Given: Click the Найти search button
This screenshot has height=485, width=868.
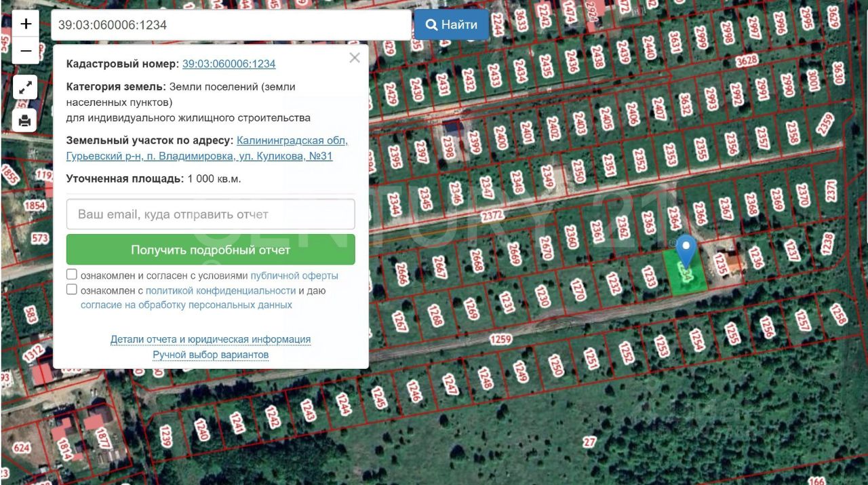Looking at the screenshot, I should (x=452, y=25).
